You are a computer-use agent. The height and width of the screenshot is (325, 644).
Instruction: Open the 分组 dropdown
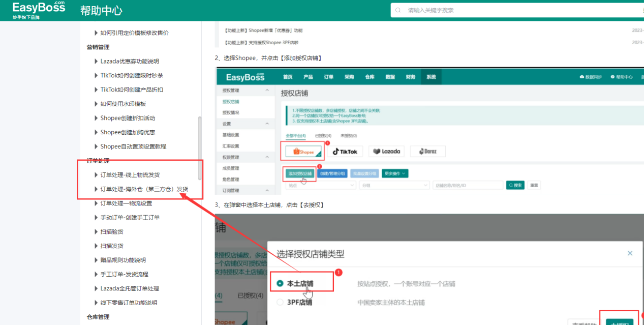point(394,185)
